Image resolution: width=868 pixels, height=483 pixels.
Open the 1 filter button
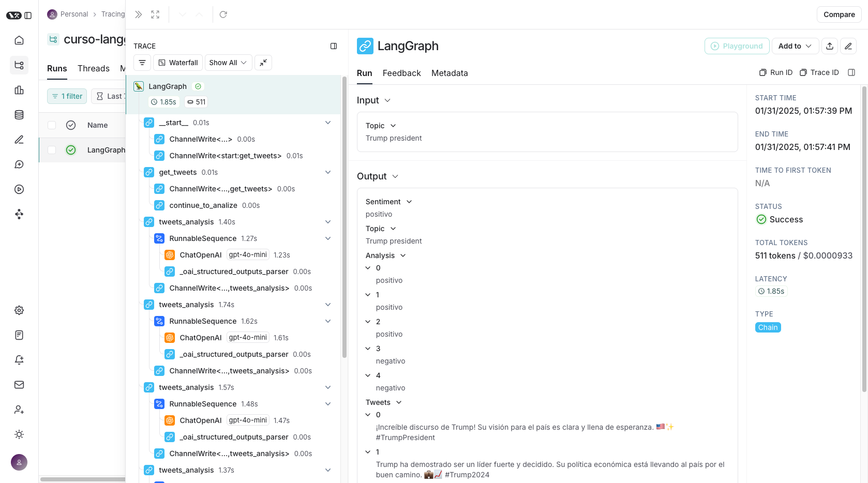click(x=67, y=96)
